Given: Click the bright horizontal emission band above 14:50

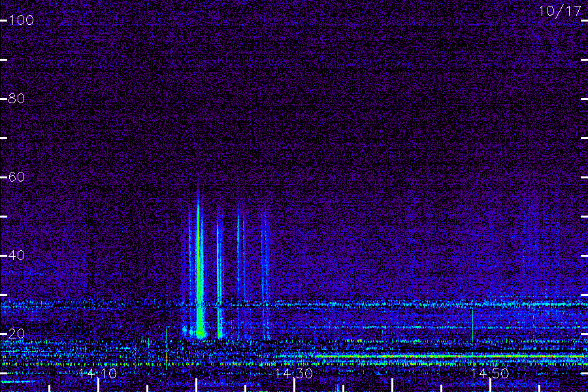Looking at the screenshot, I should [x=450, y=356].
